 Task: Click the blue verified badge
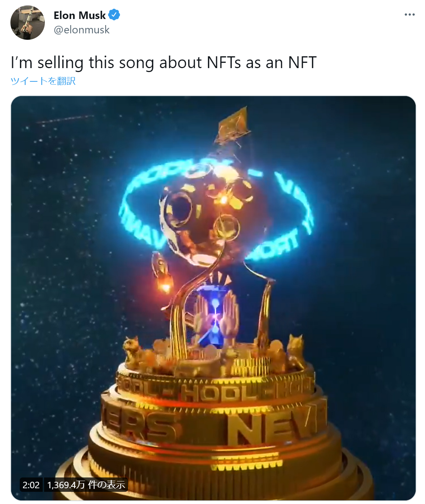pos(114,15)
